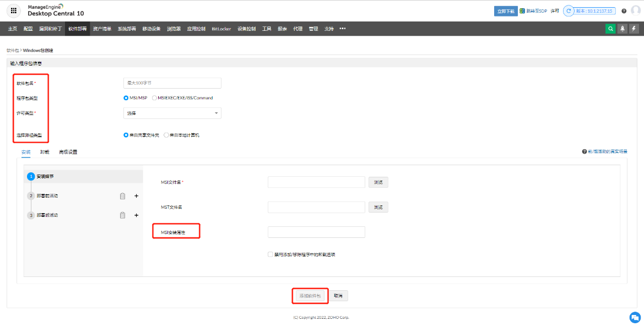Screen dimensions: 644x326
Task: Select step 1 安装细节
Action: coord(83,177)
